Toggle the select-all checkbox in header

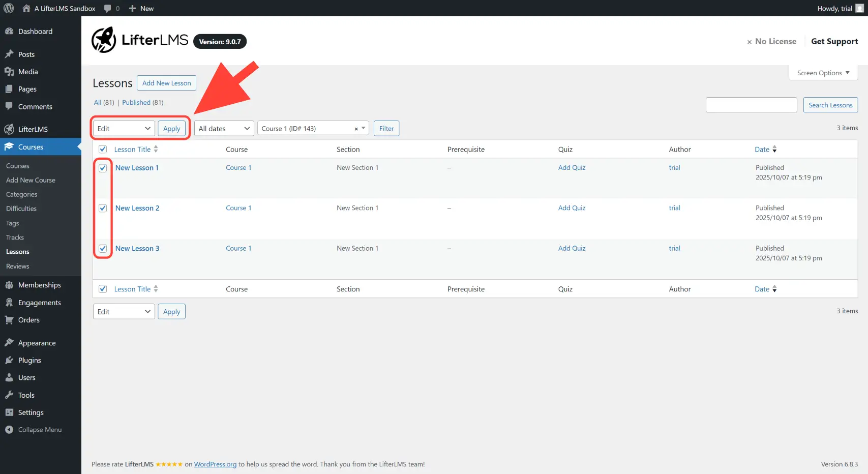(x=103, y=149)
